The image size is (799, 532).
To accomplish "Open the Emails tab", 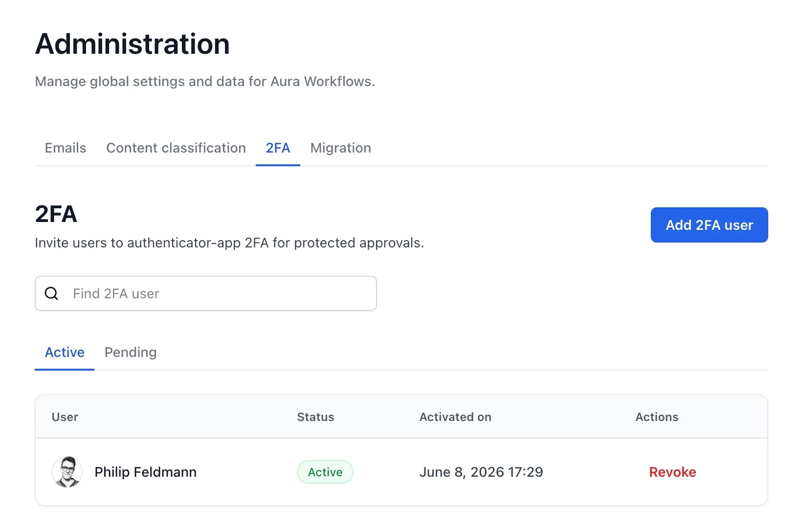I will [x=65, y=148].
